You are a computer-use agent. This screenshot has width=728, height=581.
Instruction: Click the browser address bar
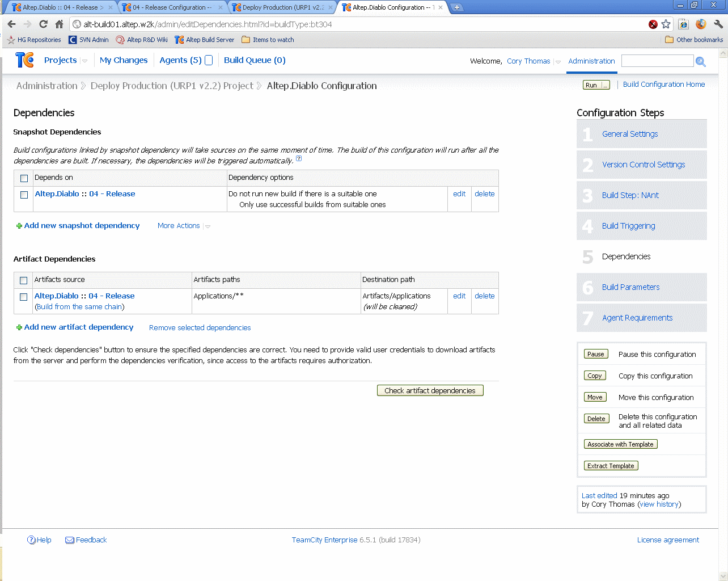pos(363,24)
